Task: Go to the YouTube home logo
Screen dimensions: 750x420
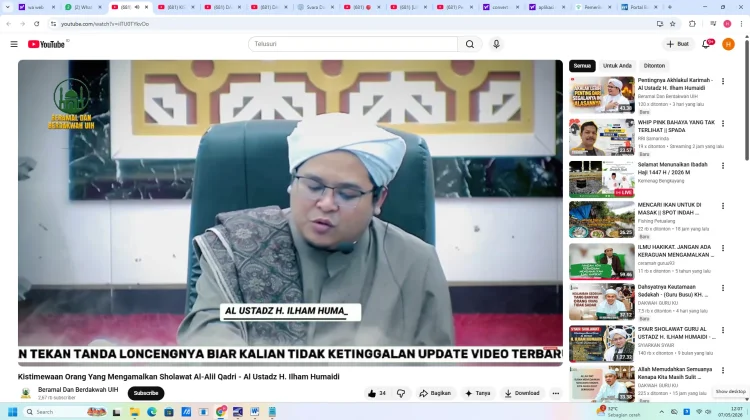Action: (x=46, y=44)
